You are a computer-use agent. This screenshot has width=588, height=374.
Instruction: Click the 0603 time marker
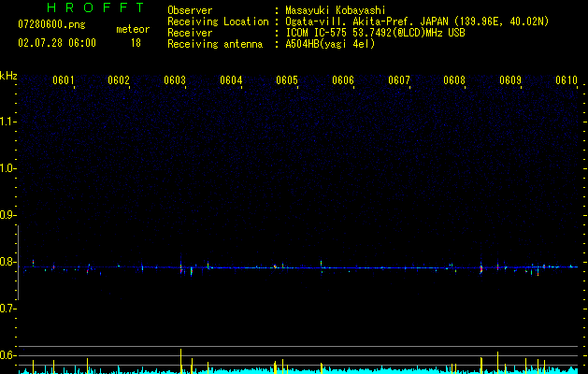tap(175, 80)
